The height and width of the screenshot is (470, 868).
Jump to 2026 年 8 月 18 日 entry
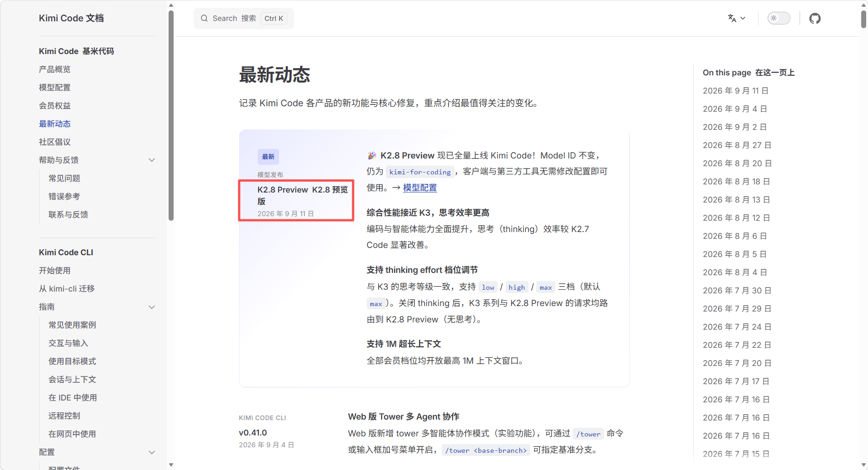[736, 182]
